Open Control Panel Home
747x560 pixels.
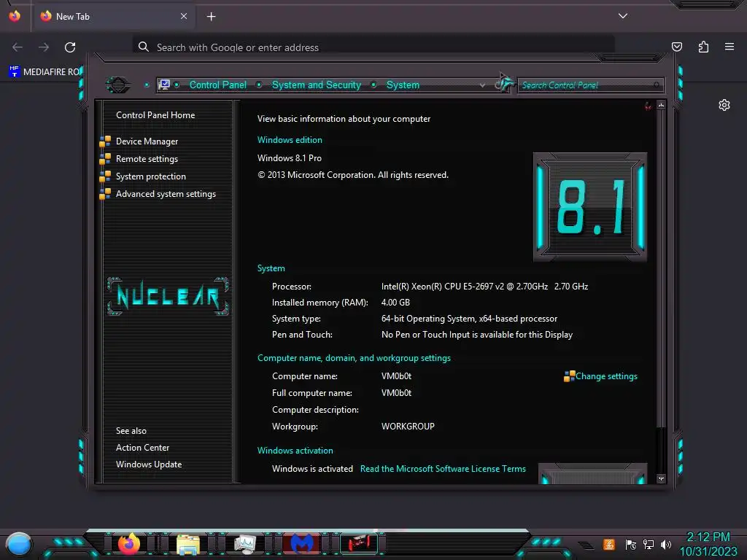click(155, 115)
